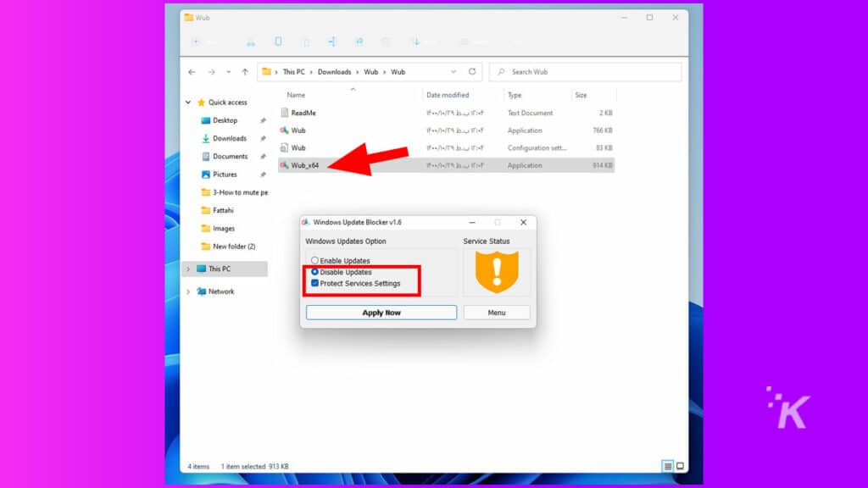The image size is (868, 488).
Task: Click the Pictures icon in the sidebar
Action: coord(205,175)
